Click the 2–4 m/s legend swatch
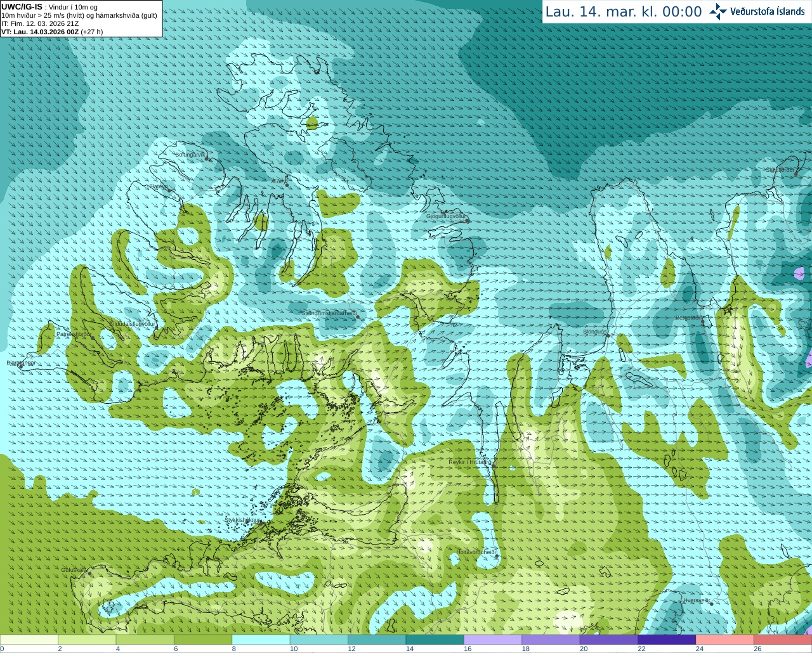Screen dimensions: 812x653 click(x=87, y=640)
